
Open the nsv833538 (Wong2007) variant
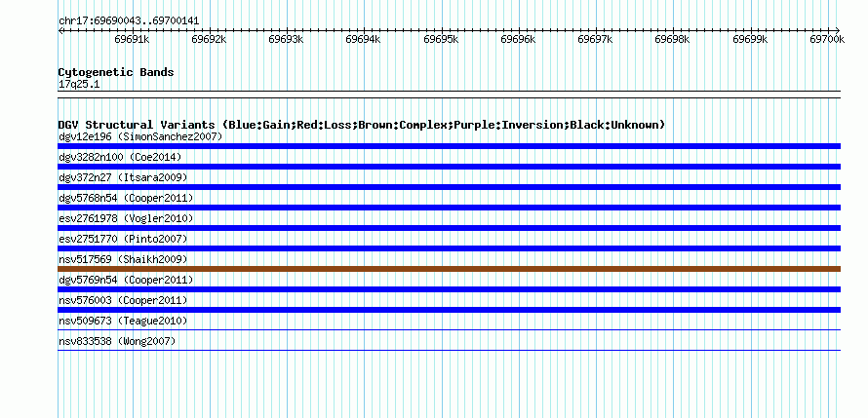pos(117,341)
